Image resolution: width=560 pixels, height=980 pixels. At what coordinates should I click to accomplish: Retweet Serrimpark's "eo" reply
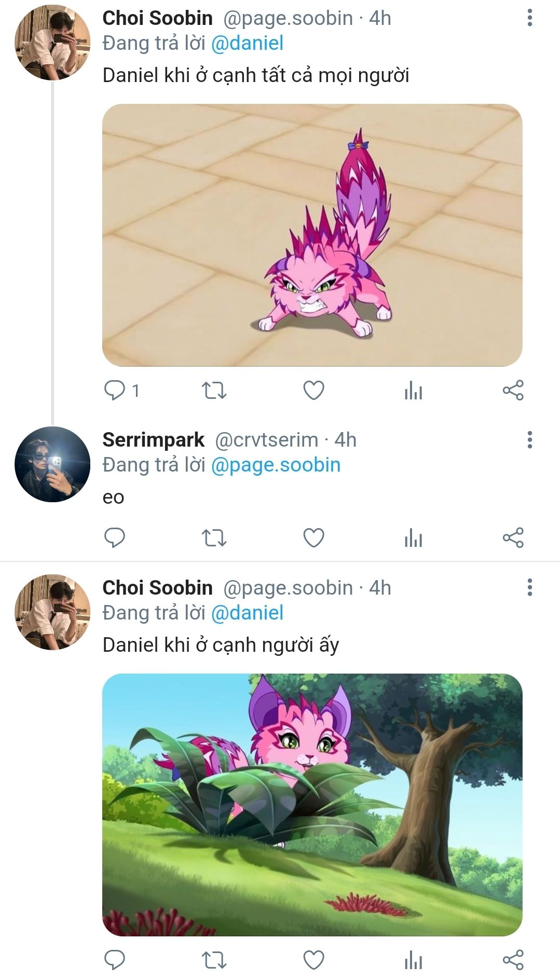pyautogui.click(x=214, y=538)
